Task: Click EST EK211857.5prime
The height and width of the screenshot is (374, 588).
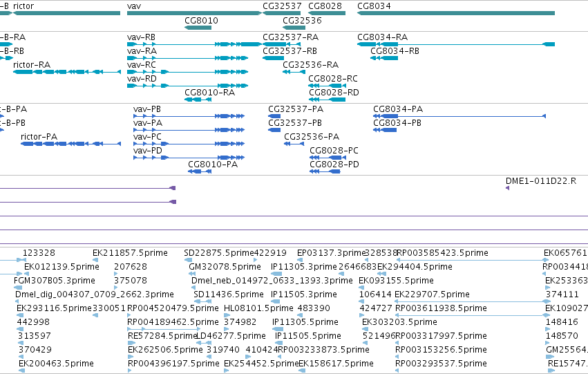Action: (95, 260)
